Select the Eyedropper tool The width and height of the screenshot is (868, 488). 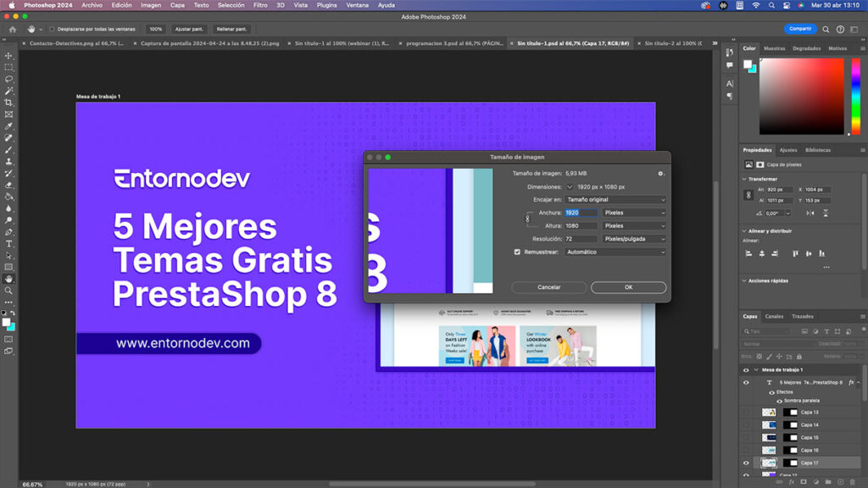8,126
